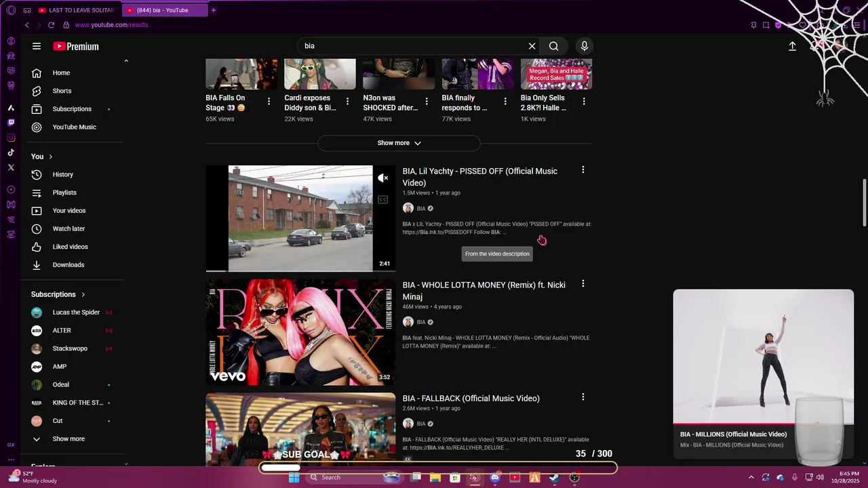Open the WHOLE LOTTA MONEY Remix thumbnail

tap(300, 332)
